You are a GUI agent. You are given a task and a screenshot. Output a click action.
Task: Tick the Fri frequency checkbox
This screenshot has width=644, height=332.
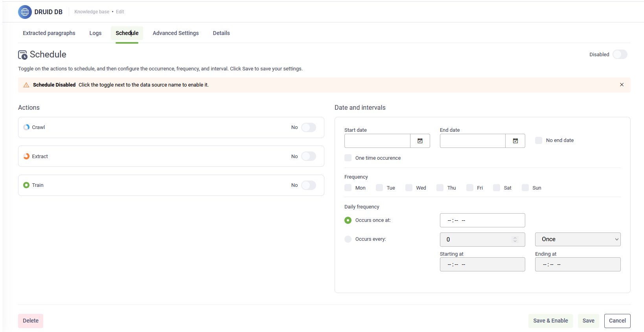point(470,188)
